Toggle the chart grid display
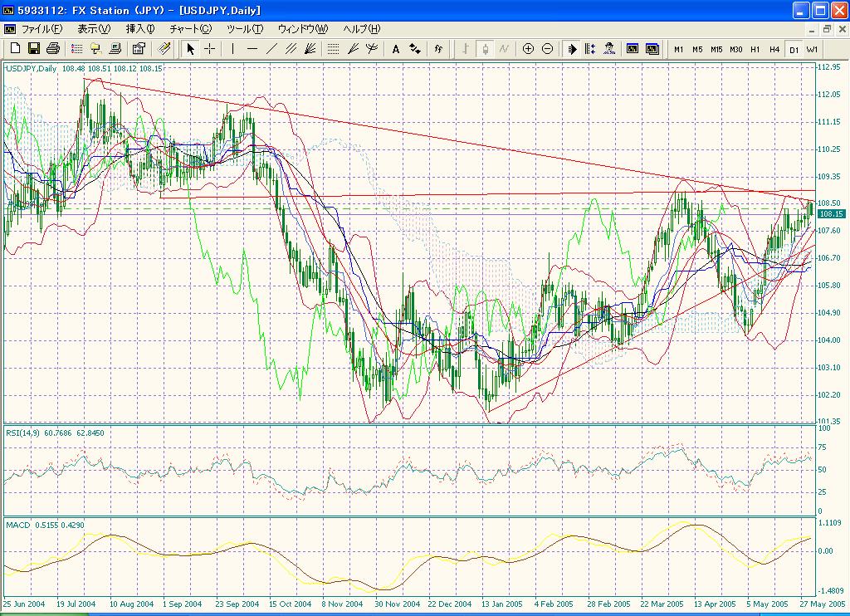 [332, 49]
